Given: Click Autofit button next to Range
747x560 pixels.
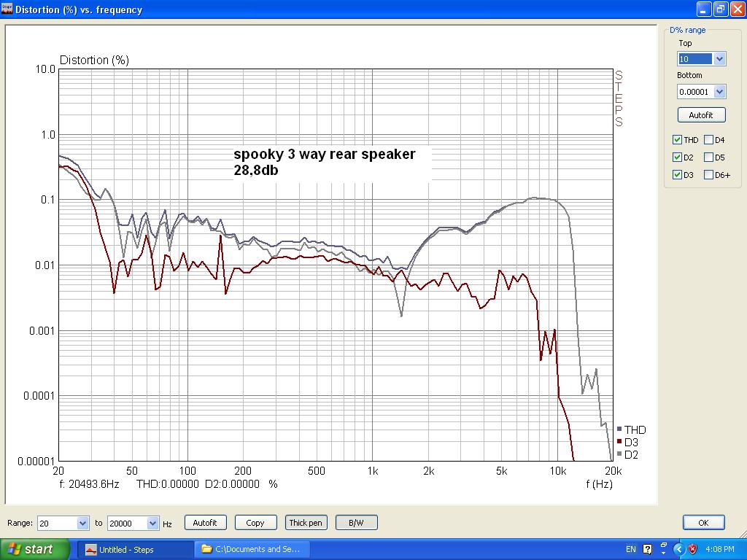Looking at the screenshot, I should 205,522.
